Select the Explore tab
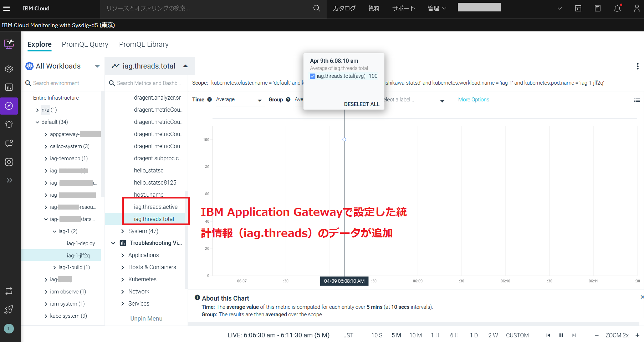 (40, 44)
